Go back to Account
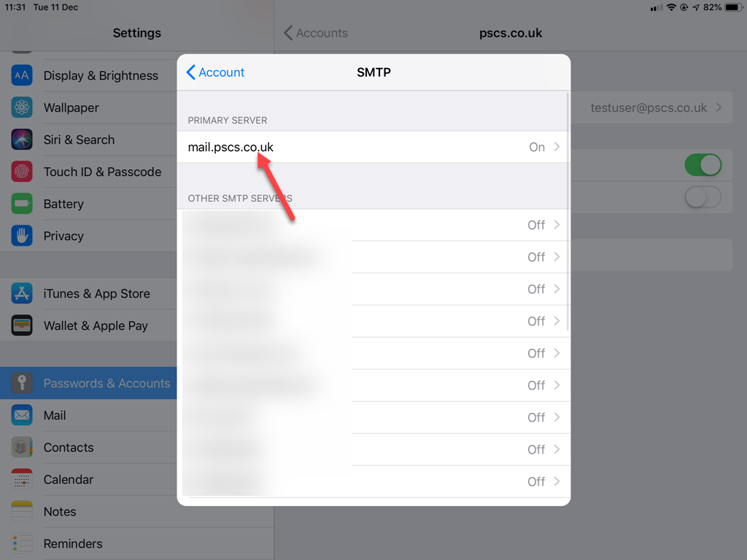Screen dimensions: 747x560 click(215, 72)
